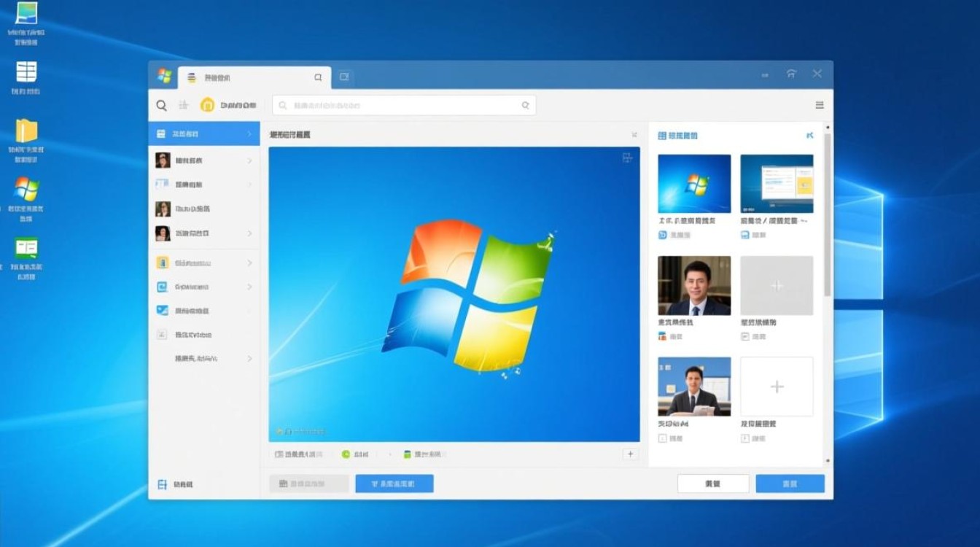
Task: Open the hamburger menu at top right
Action: pos(820,104)
